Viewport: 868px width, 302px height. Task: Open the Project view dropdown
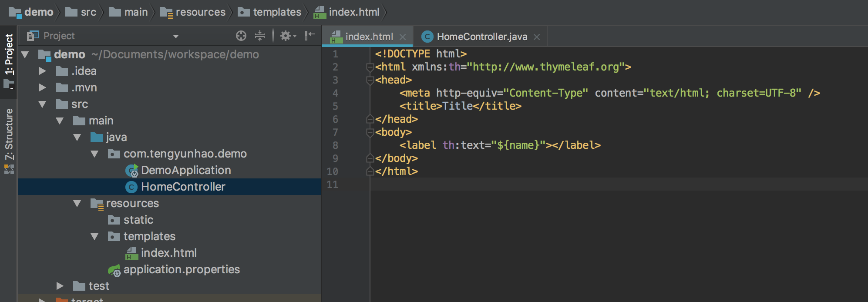(176, 36)
